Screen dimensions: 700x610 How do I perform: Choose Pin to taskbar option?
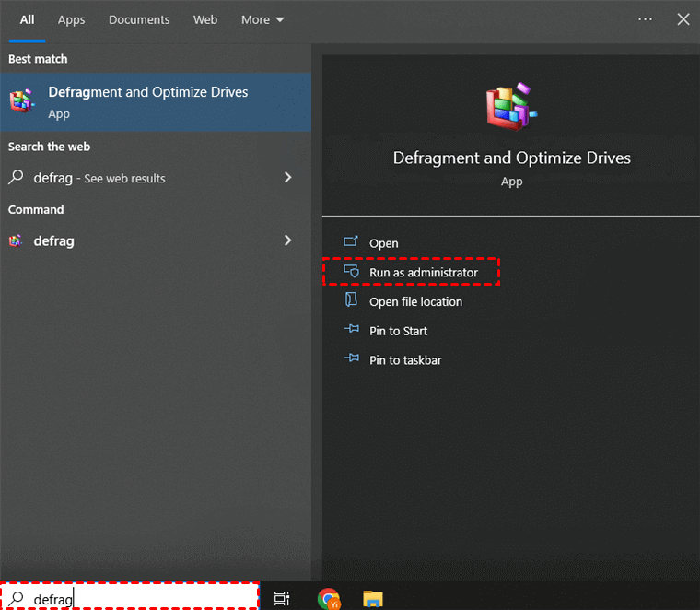405,360
